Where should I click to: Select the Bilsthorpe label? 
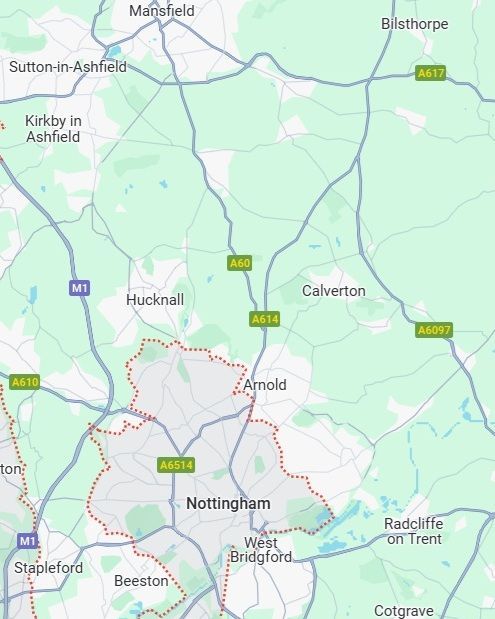pyautogui.click(x=414, y=24)
